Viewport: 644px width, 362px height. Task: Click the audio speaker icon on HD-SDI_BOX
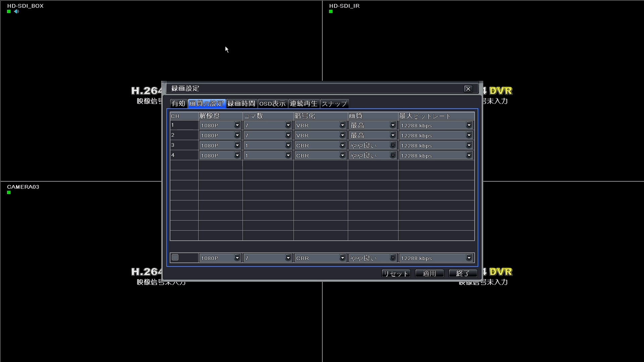tap(16, 11)
